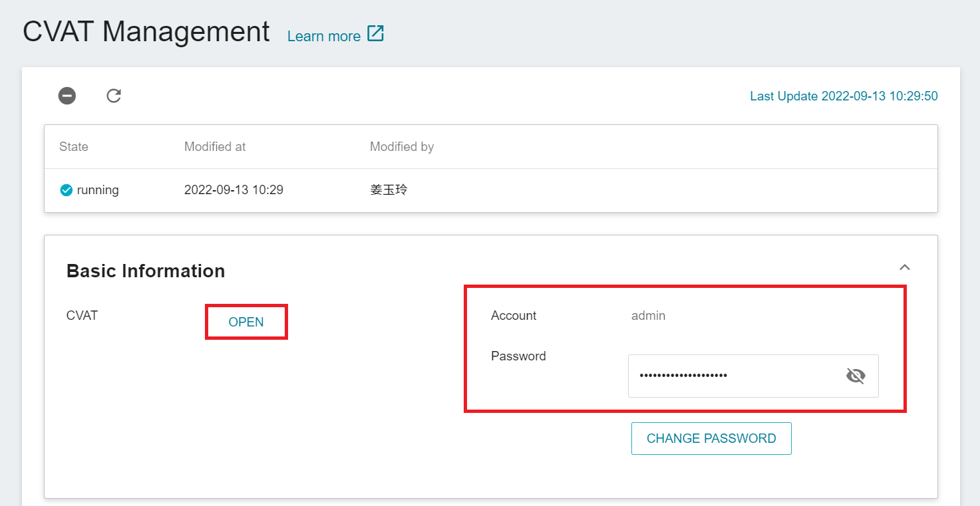
Task: Click the Password label
Action: (518, 356)
